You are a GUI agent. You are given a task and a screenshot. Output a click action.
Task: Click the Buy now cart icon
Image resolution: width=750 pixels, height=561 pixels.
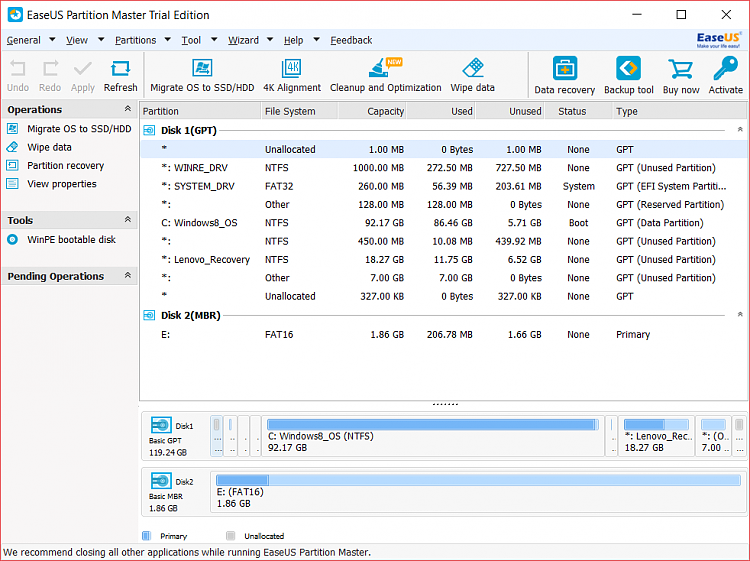click(681, 69)
